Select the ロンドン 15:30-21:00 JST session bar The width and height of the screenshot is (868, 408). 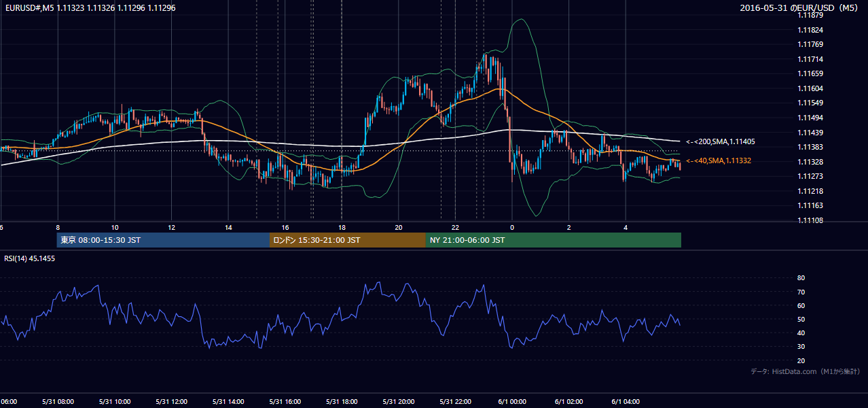347,240
